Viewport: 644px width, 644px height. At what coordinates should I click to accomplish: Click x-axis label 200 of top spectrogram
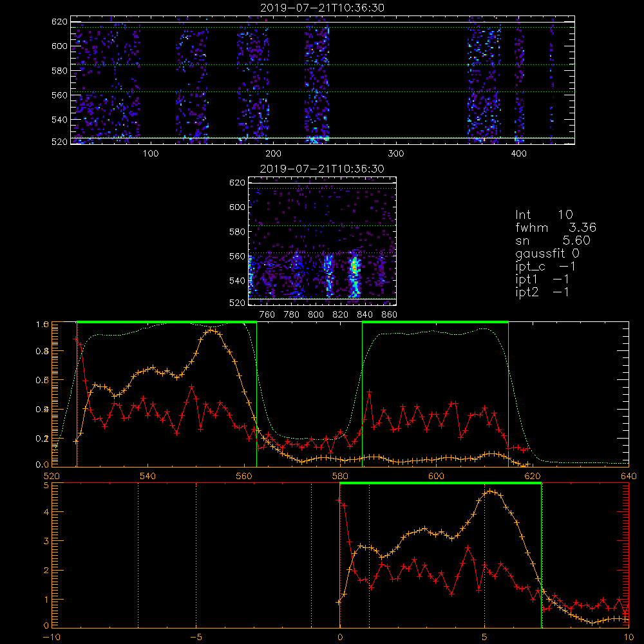273,154
